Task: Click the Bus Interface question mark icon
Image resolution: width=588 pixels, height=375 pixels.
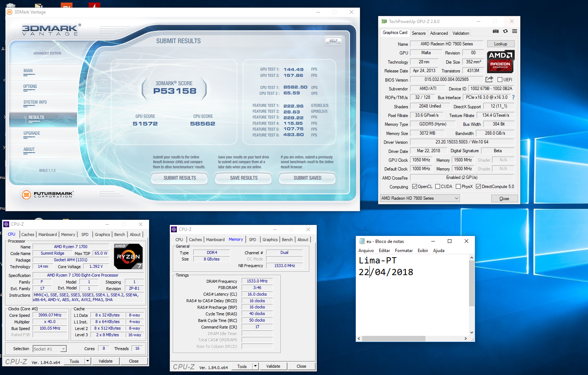Action: click(513, 97)
